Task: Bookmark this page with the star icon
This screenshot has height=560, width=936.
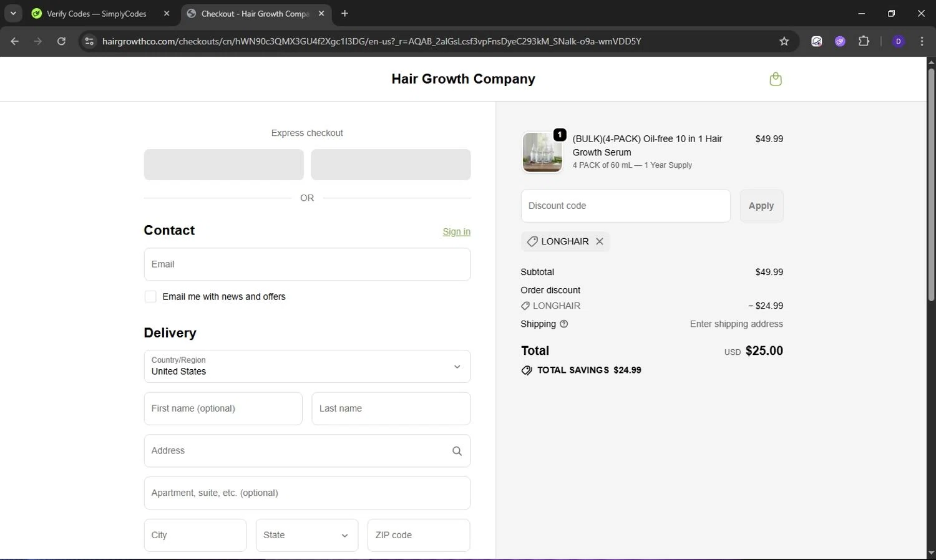Action: [x=784, y=41]
